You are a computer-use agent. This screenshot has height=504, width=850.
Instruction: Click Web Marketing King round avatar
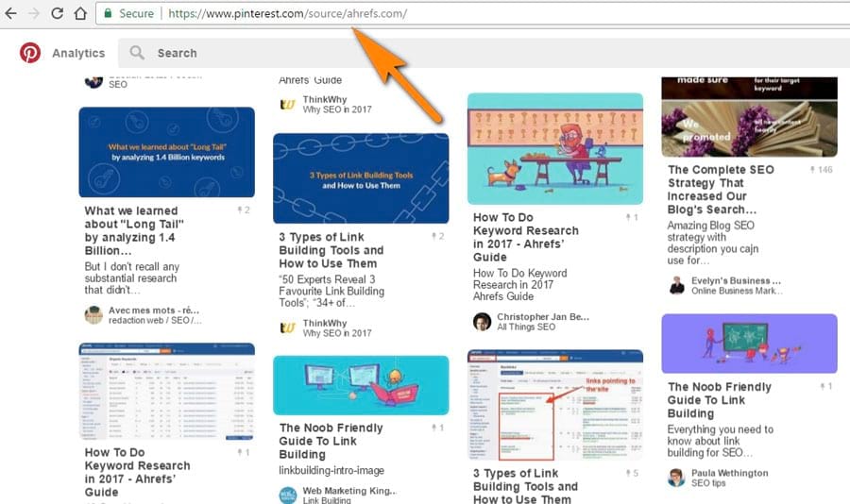tap(288, 496)
